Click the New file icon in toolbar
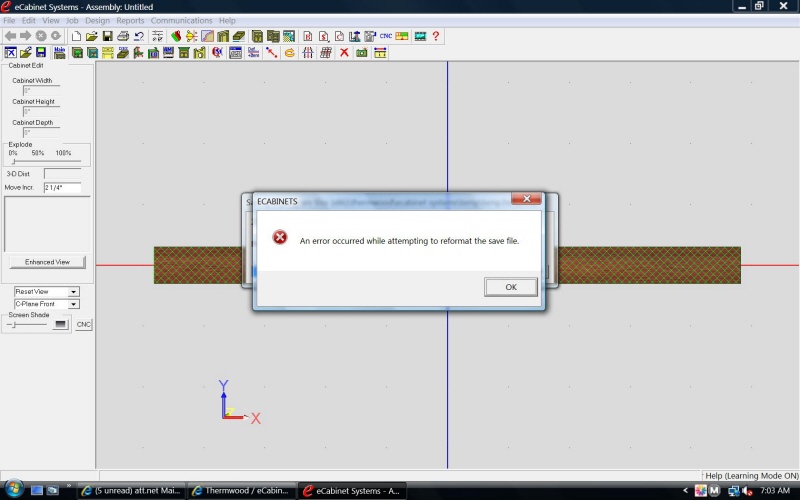 click(x=77, y=36)
